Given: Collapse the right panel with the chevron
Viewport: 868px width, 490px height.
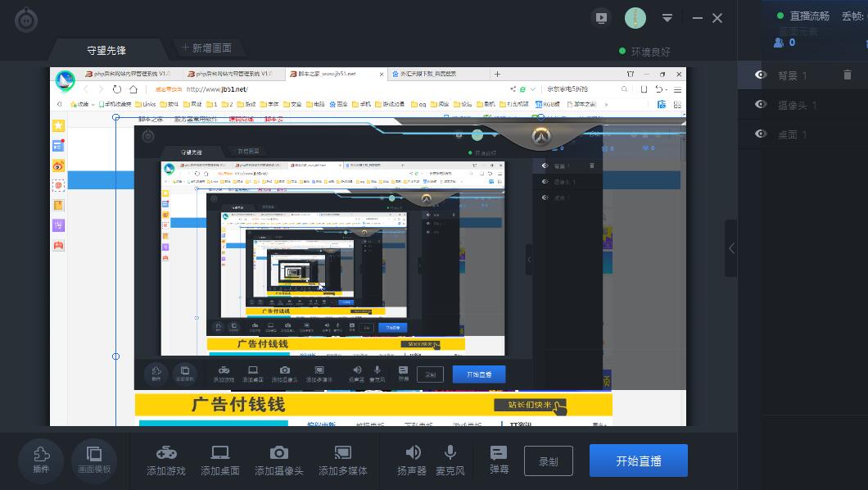Looking at the screenshot, I should coord(731,249).
